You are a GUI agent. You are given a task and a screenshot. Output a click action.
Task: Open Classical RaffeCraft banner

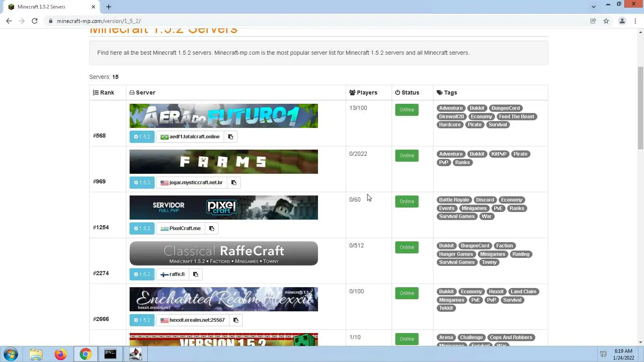click(x=224, y=253)
